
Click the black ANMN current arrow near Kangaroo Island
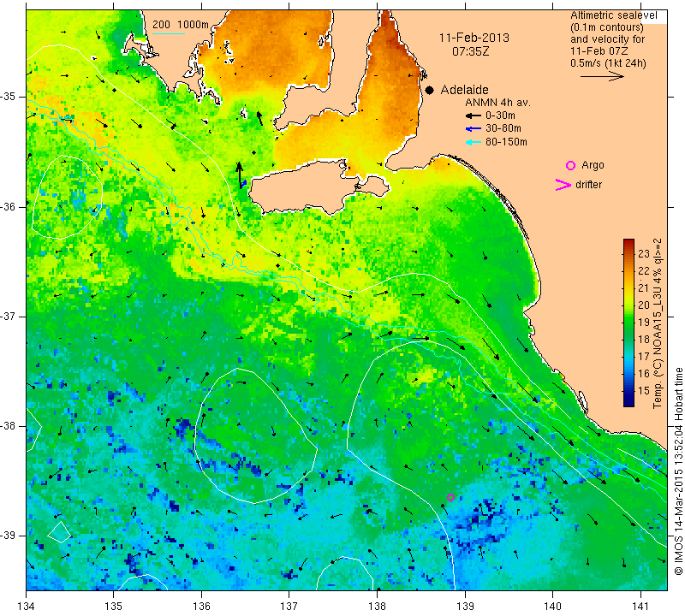239,175
